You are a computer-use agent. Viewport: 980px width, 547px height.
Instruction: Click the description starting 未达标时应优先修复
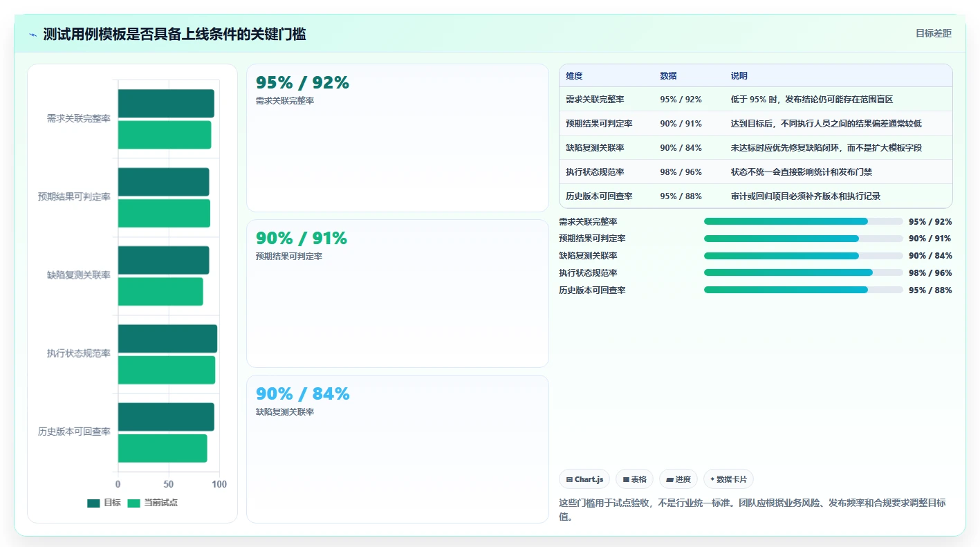[x=826, y=148]
